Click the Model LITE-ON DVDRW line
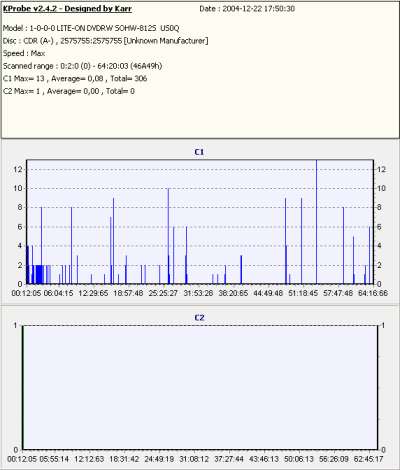 pos(91,28)
